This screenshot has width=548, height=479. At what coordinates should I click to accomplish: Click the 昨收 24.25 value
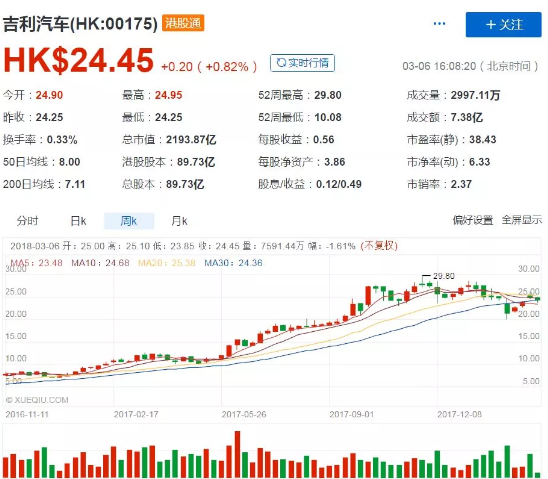(x=49, y=117)
